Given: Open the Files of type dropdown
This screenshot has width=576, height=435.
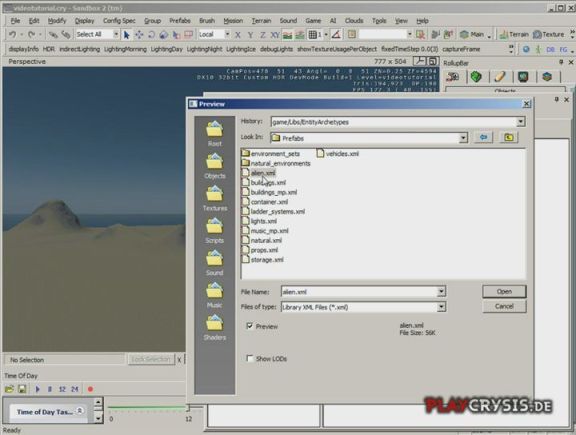Looking at the screenshot, I should (x=441, y=307).
